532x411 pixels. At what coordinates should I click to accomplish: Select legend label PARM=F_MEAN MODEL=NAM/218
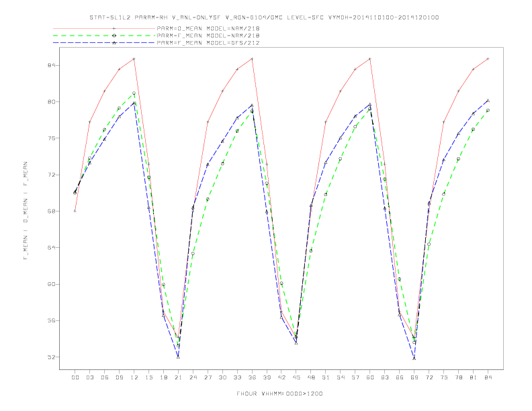[208, 36]
